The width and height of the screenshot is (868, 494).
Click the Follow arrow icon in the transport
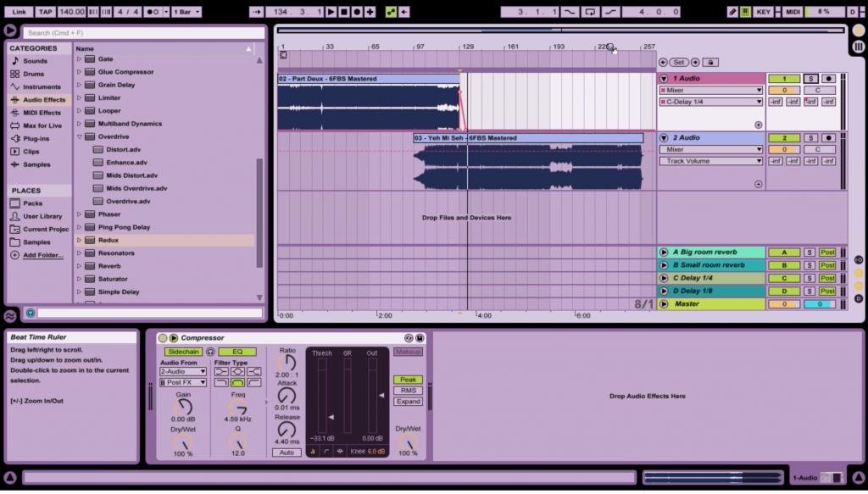pos(256,11)
